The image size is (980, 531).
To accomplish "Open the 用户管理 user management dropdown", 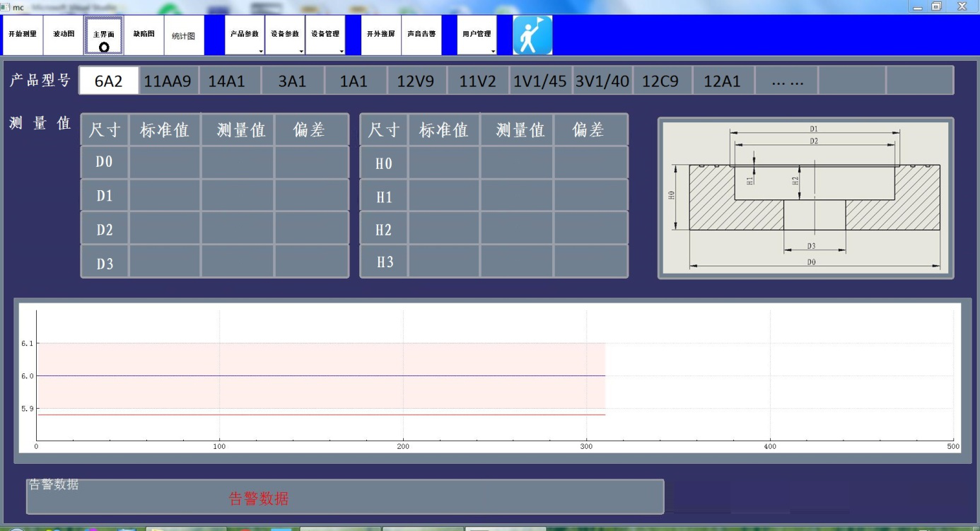I will tap(477, 35).
